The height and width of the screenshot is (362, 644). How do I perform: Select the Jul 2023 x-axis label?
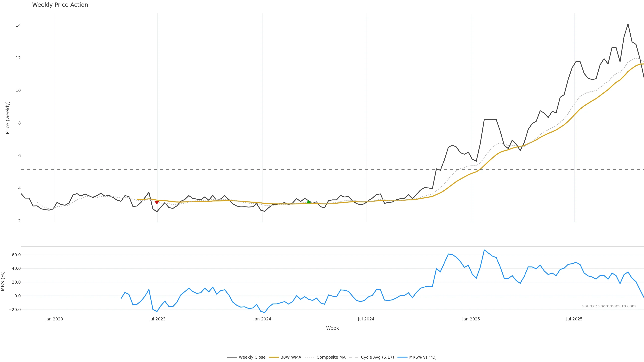point(157,319)
